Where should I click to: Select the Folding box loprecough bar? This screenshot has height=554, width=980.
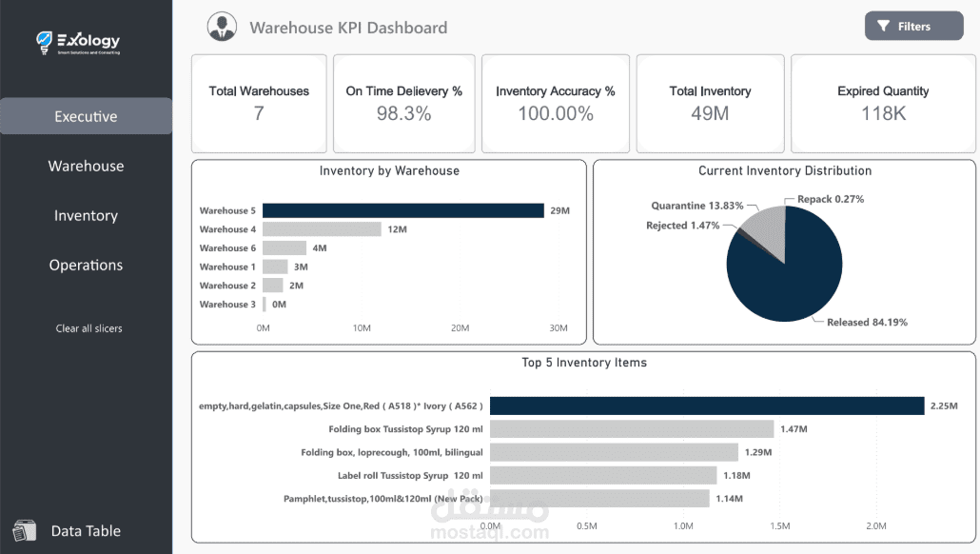[615, 452]
